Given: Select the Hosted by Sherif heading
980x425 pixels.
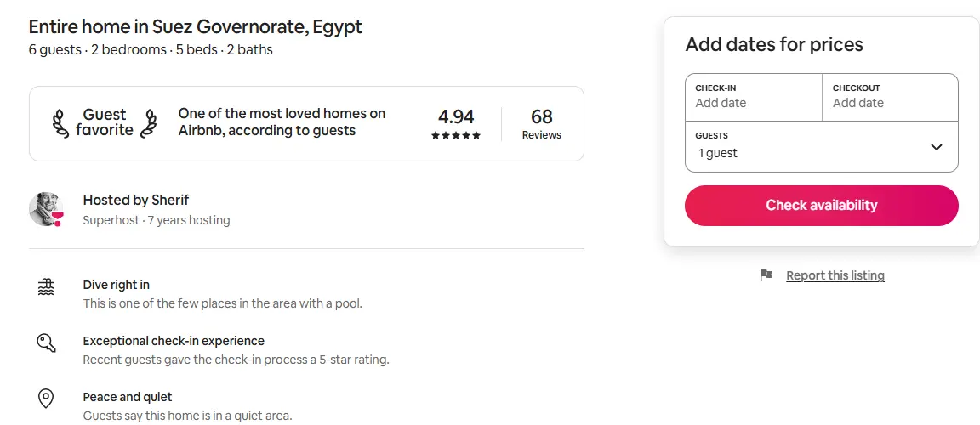Looking at the screenshot, I should pos(136,200).
